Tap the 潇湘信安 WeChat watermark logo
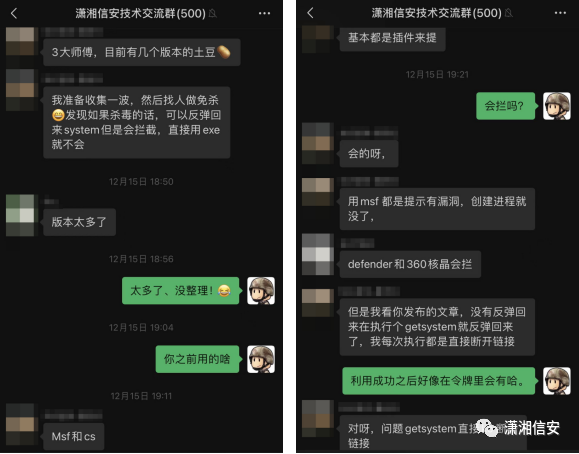Screen dimensions: 579x454 [518, 428]
